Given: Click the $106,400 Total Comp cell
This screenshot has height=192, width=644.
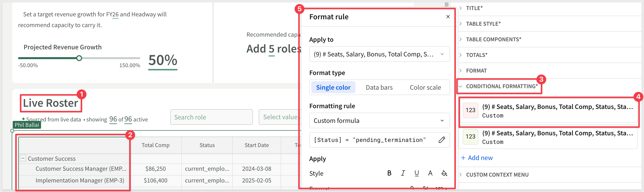Looking at the screenshot, I should pyautogui.click(x=155, y=181).
